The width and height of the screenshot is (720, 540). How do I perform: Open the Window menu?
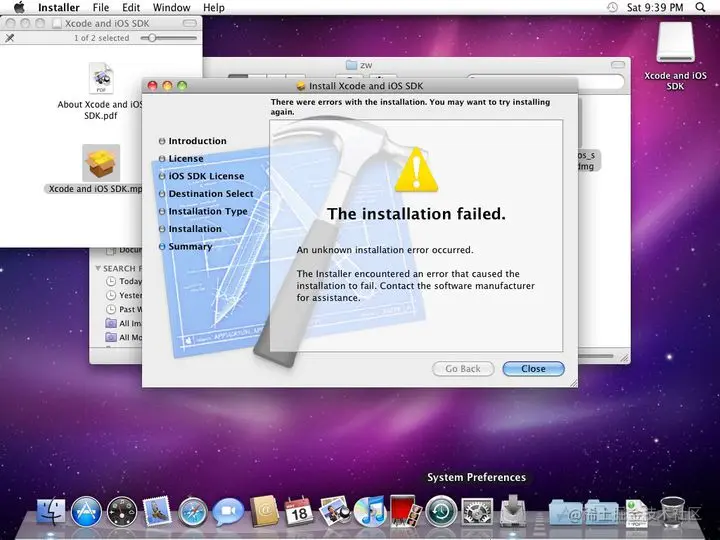tap(171, 7)
